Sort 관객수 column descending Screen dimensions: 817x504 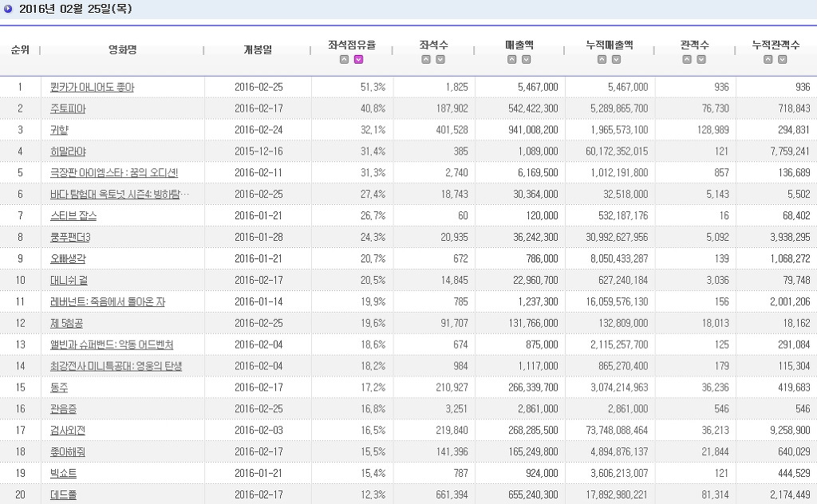701,60
